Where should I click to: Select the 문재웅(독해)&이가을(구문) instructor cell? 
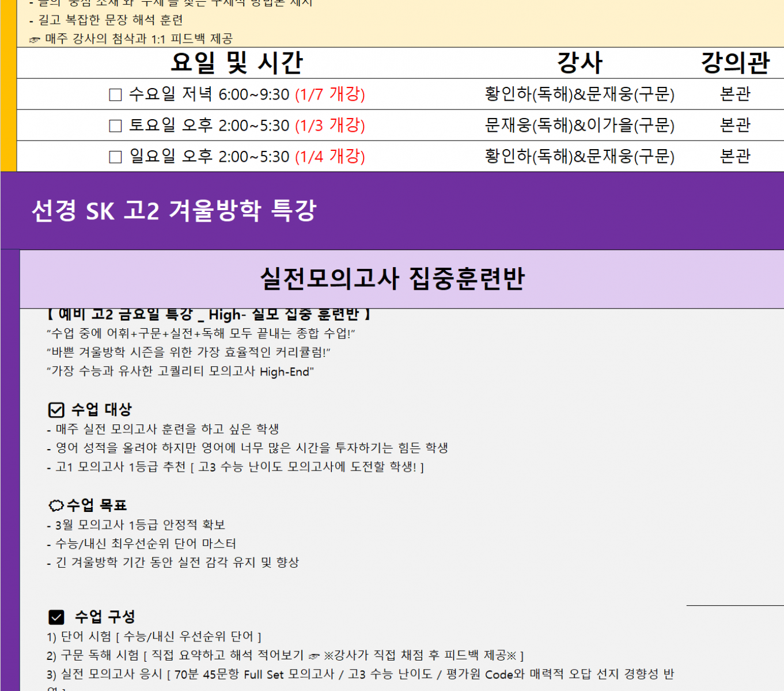click(580, 126)
